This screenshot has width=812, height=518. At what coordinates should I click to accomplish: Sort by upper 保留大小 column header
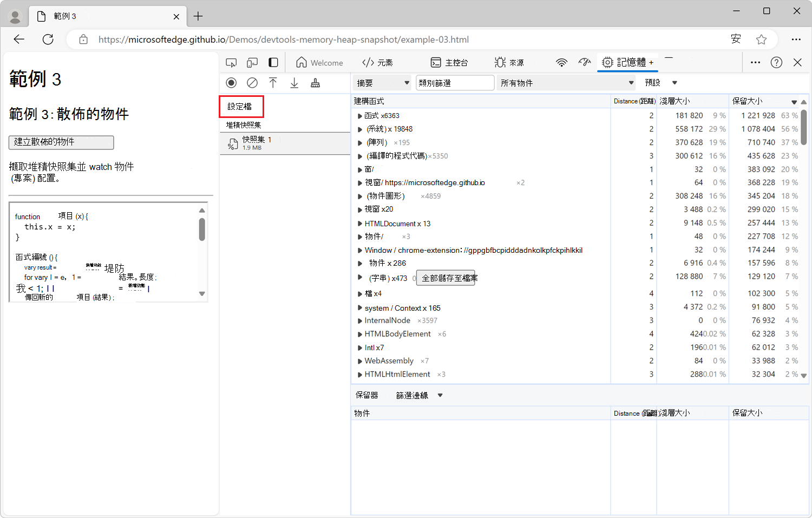764,101
